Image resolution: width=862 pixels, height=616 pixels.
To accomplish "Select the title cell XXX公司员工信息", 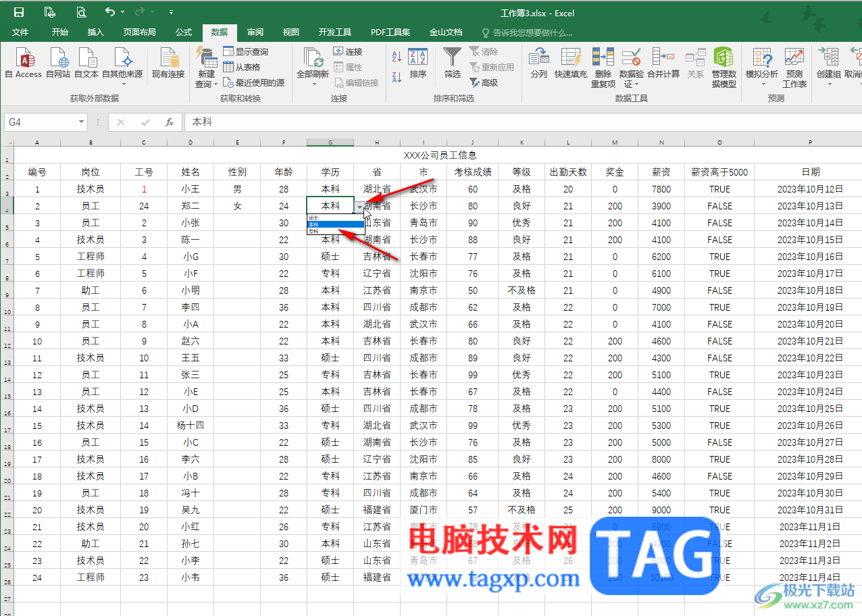I will pos(440,155).
